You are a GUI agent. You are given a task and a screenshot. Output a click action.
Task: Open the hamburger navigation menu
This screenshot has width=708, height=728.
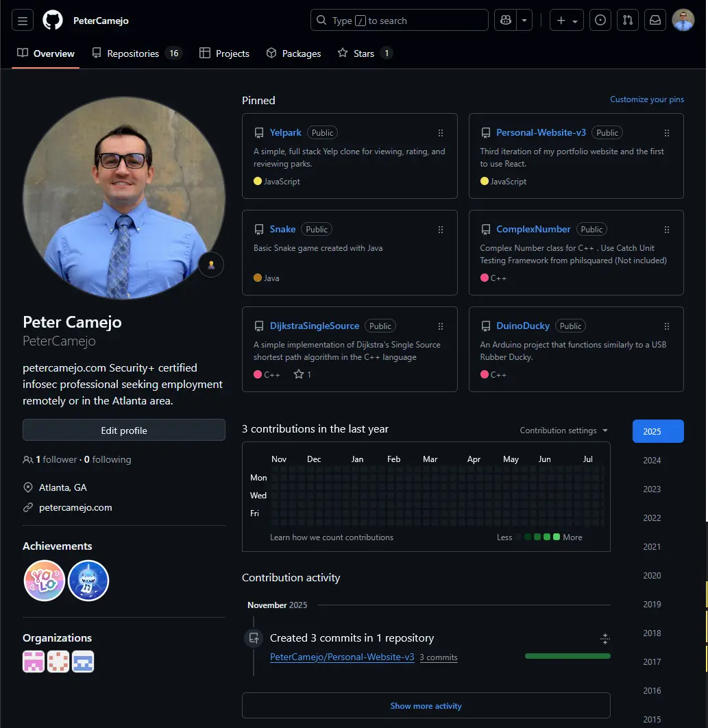[22, 20]
